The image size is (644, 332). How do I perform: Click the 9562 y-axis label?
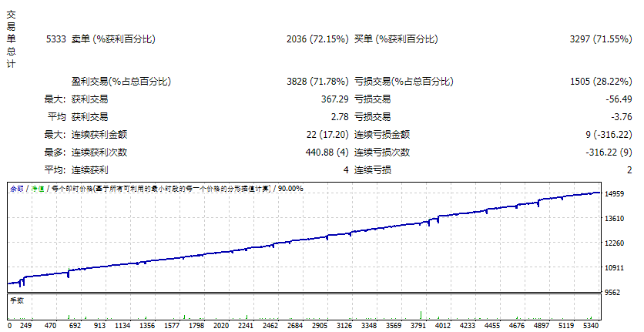[612, 292]
